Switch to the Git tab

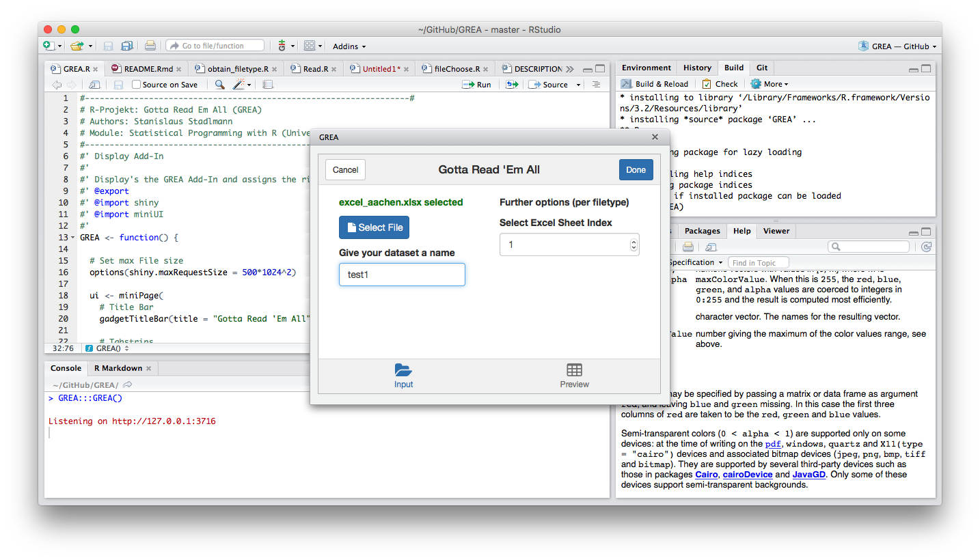click(762, 68)
